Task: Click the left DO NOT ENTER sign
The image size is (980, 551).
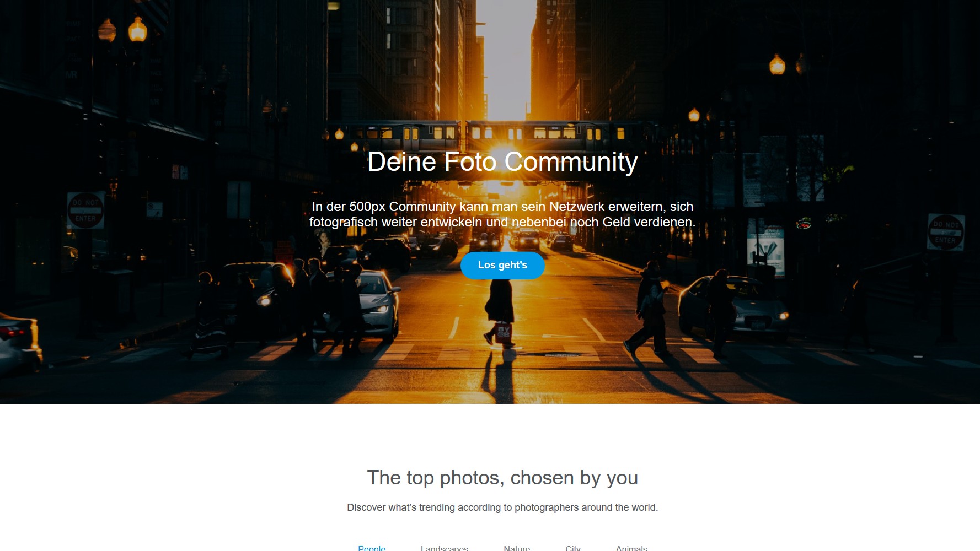Action: click(85, 210)
